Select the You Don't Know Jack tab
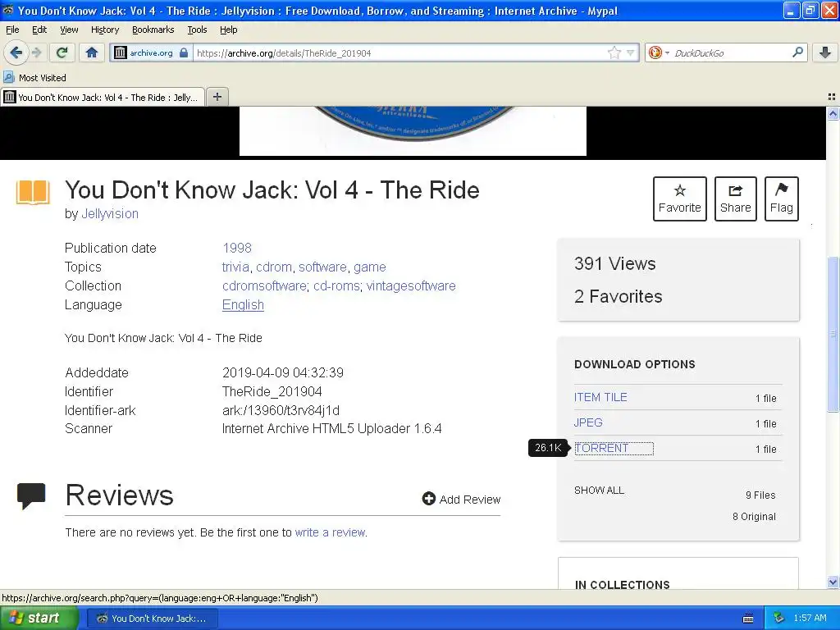The width and height of the screenshot is (840, 630). point(103,97)
